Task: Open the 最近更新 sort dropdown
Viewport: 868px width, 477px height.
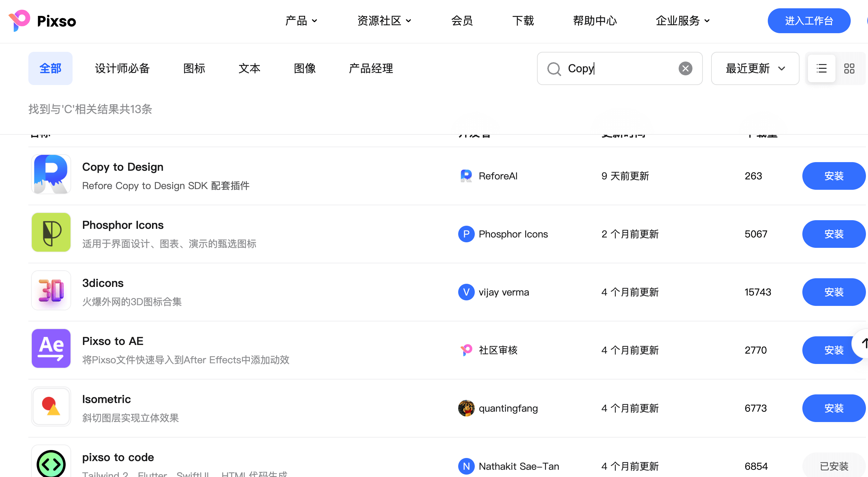Action: click(755, 68)
